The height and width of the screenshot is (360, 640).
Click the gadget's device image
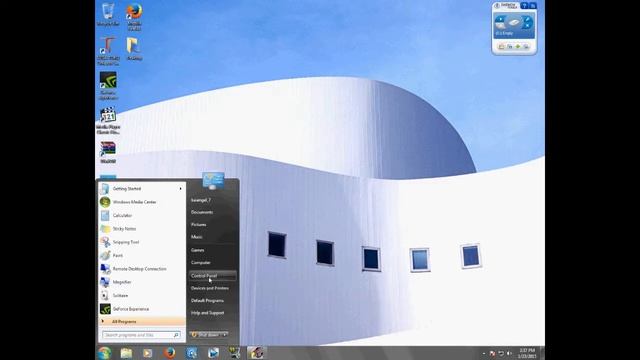point(514,23)
